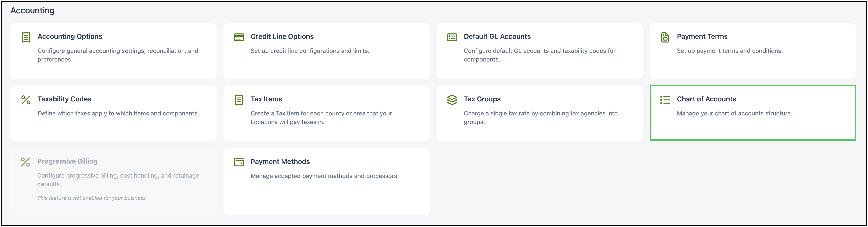The height and width of the screenshot is (227, 868).
Task: Click the Tax Groups layers icon
Action: pos(452,100)
